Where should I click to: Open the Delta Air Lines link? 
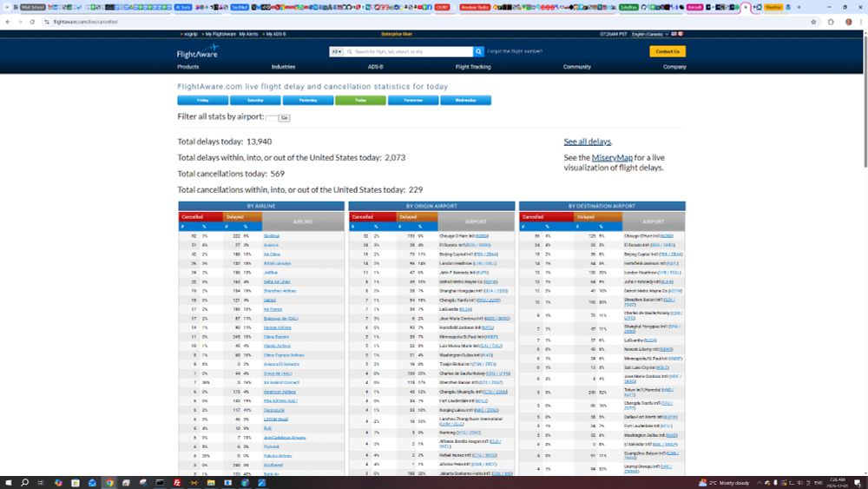(x=277, y=282)
